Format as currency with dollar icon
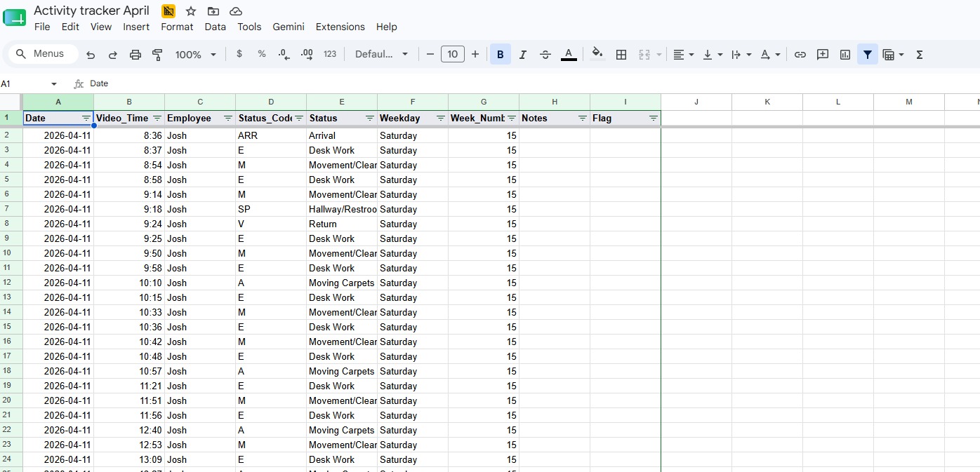This screenshot has height=472, width=980. [239, 54]
